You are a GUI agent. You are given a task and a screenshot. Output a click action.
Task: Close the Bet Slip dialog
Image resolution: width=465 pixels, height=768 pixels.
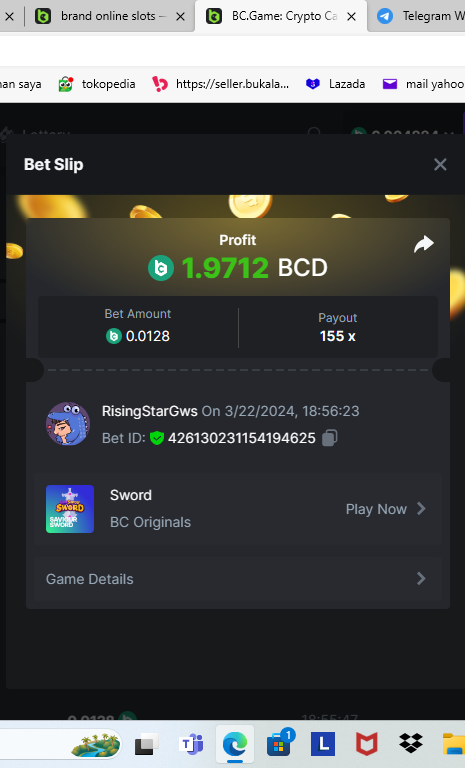pos(440,165)
